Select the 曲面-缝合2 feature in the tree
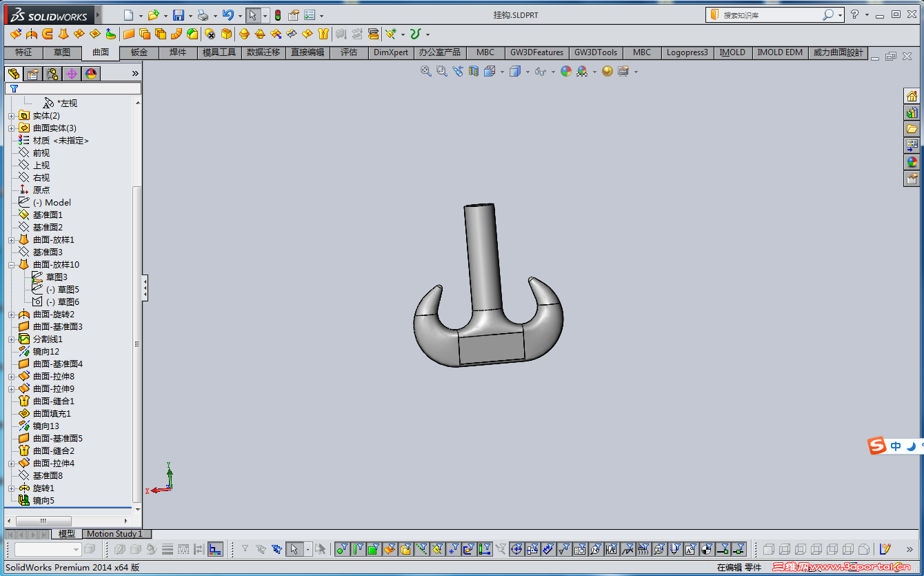The width and height of the screenshot is (924, 576). 47,451
